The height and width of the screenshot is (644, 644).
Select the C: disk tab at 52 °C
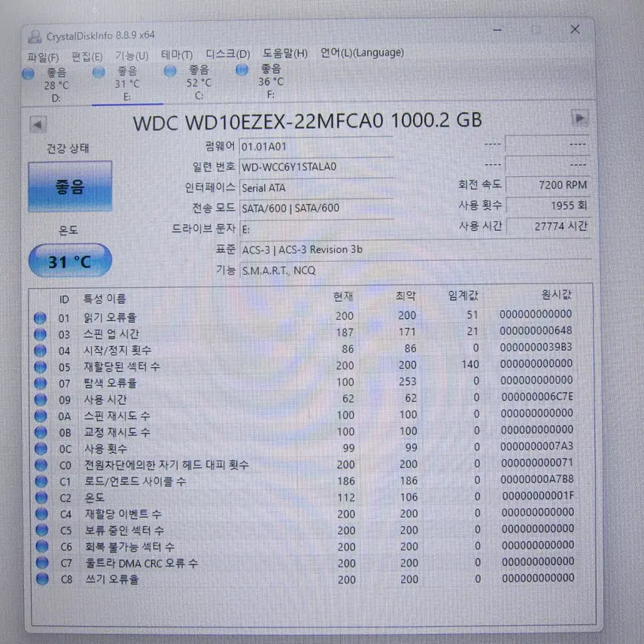pyautogui.click(x=199, y=83)
